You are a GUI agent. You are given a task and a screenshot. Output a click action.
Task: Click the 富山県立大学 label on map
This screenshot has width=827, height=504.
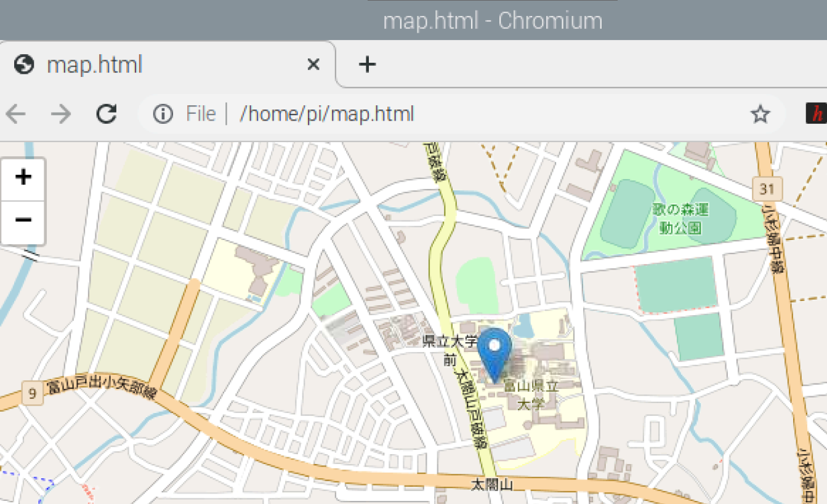[531, 394]
